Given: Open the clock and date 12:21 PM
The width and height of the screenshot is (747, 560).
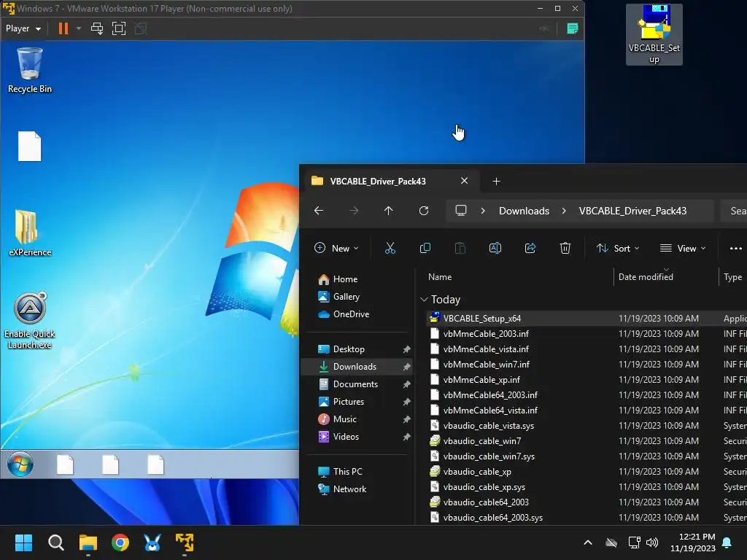Looking at the screenshot, I should (693, 542).
